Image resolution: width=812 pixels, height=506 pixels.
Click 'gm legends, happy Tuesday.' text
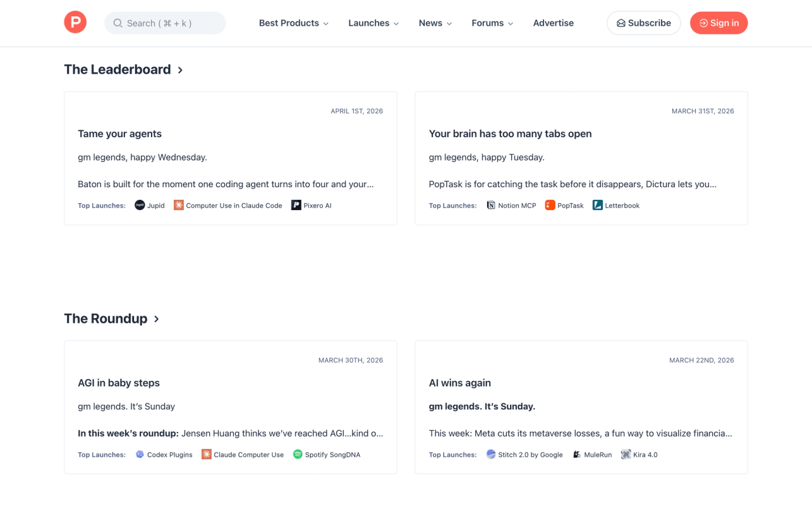pos(487,157)
